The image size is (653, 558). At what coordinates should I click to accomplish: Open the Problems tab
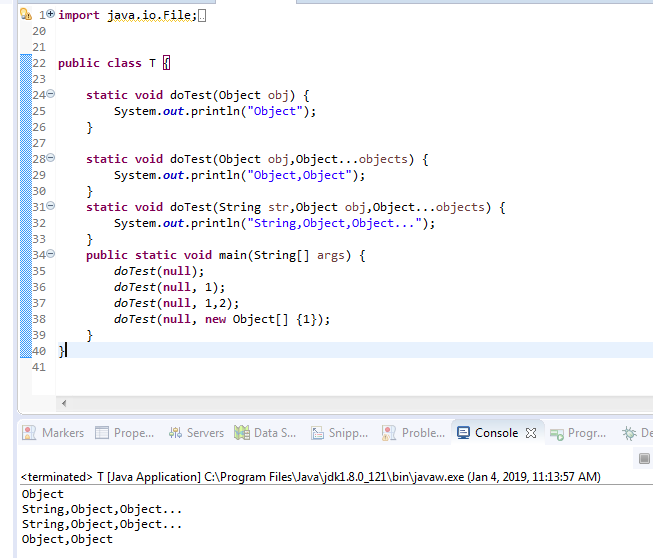point(414,433)
